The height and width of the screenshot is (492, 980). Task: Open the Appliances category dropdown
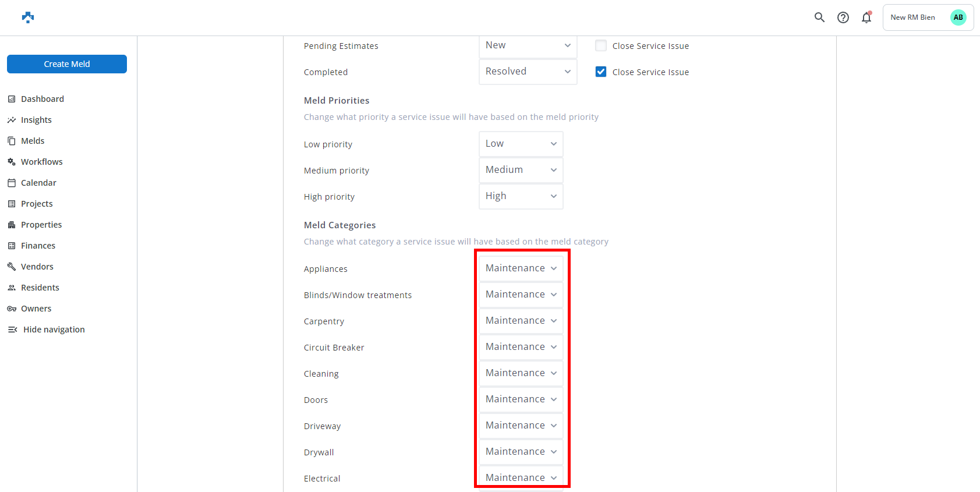pos(521,268)
